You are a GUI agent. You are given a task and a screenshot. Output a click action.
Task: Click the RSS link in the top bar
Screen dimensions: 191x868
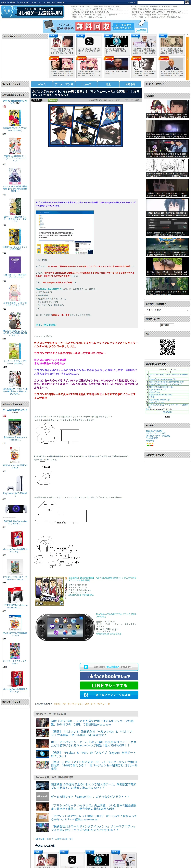click(48, 2)
